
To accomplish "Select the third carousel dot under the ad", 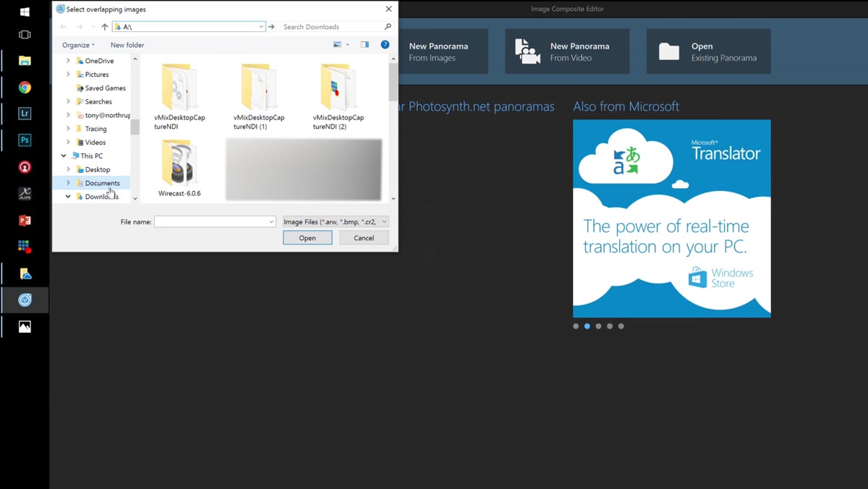I will tap(598, 326).
